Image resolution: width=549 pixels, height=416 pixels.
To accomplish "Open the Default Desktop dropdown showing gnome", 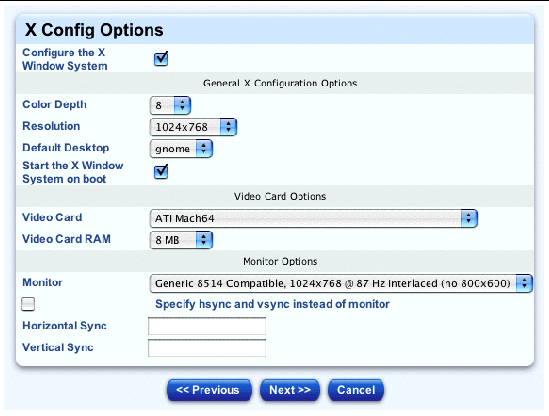I will pos(181,149).
